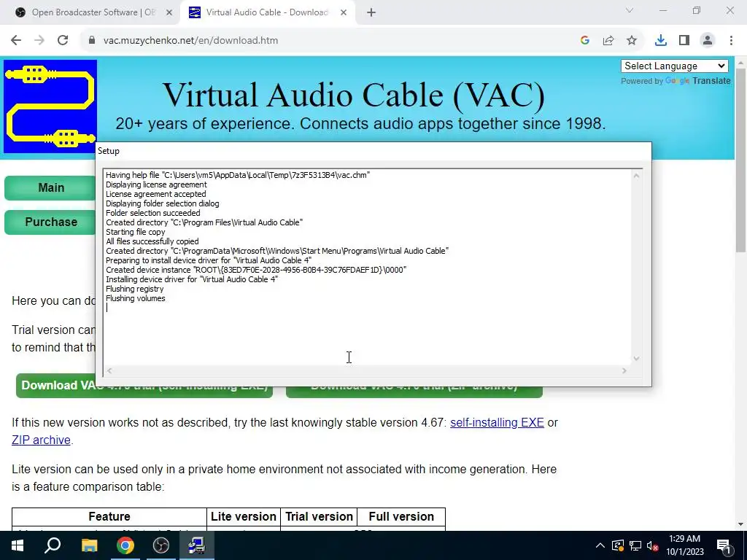Open the Purchase page button
Viewport: 747px width, 560px height.
click(51, 222)
